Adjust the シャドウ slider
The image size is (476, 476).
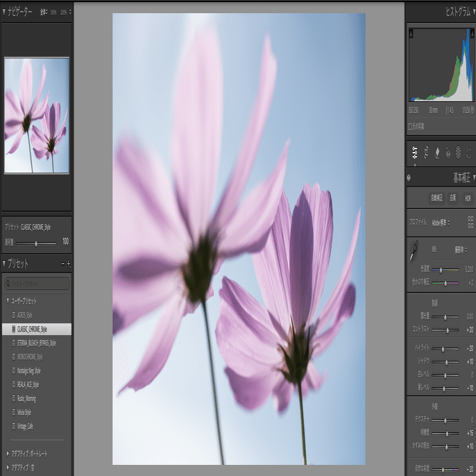[x=445, y=362]
